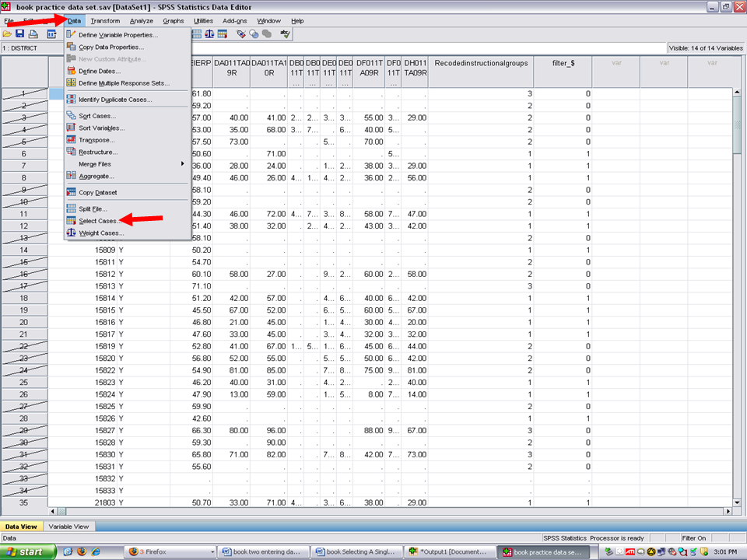Image resolution: width=747 pixels, height=560 pixels.
Task: Select the filter_$ column header
Action: click(563, 62)
